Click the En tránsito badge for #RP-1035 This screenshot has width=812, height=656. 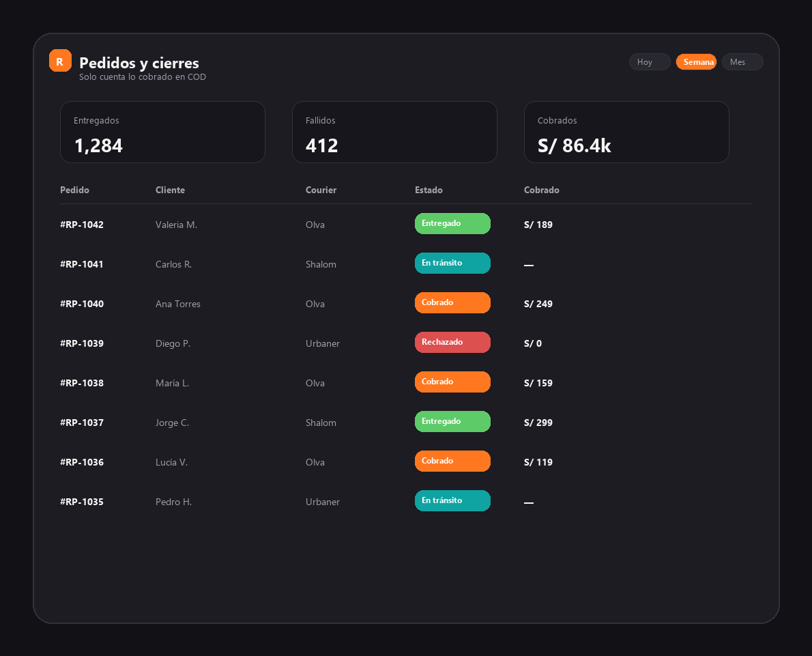[x=452, y=500]
